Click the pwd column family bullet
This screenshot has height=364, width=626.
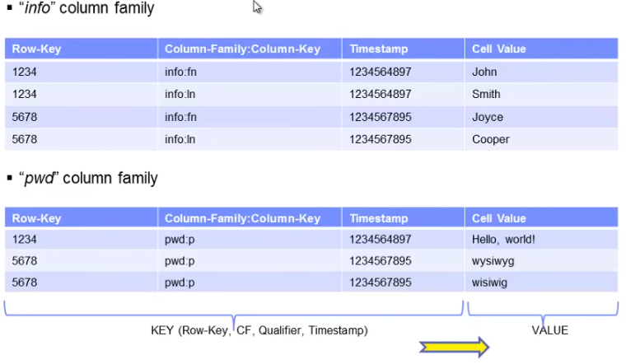coord(10,178)
